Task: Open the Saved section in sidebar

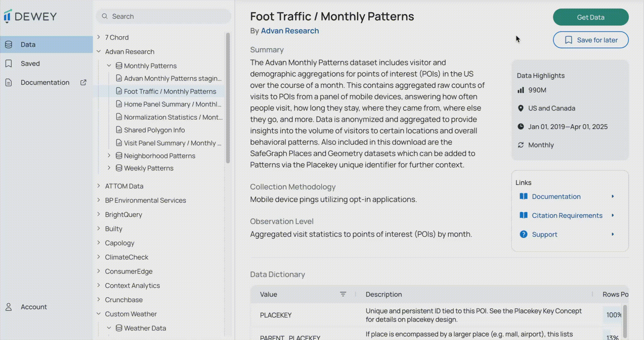Action: [x=46, y=63]
